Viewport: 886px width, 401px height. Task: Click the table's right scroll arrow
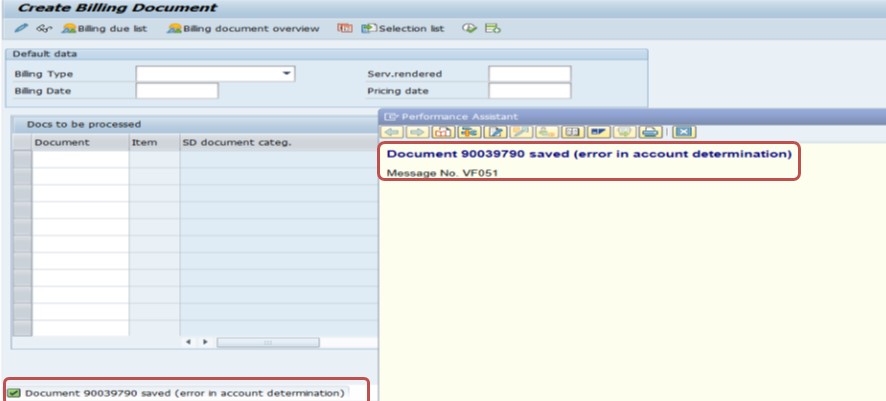[x=205, y=342]
